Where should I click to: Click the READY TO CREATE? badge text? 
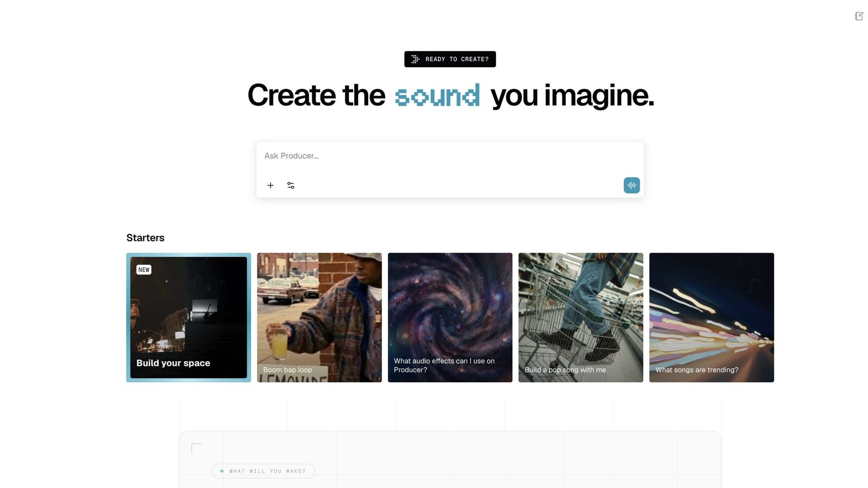point(457,59)
